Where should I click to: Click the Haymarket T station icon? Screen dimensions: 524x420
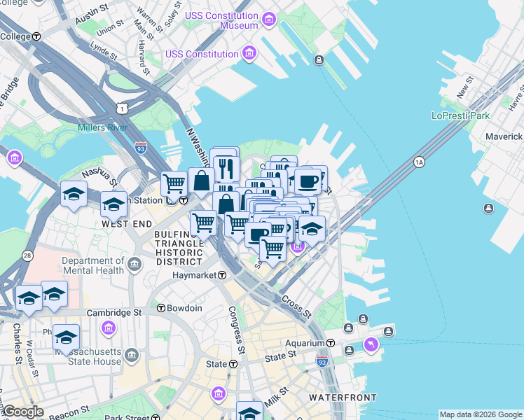(x=222, y=275)
